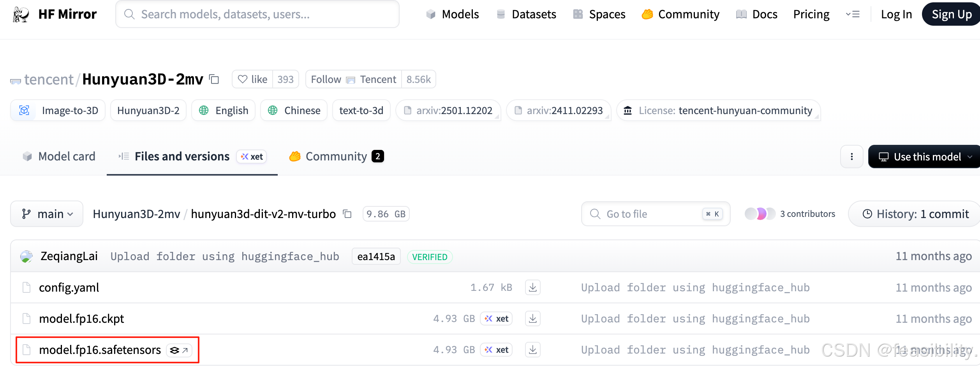Focus the Go to file field

pos(656,214)
